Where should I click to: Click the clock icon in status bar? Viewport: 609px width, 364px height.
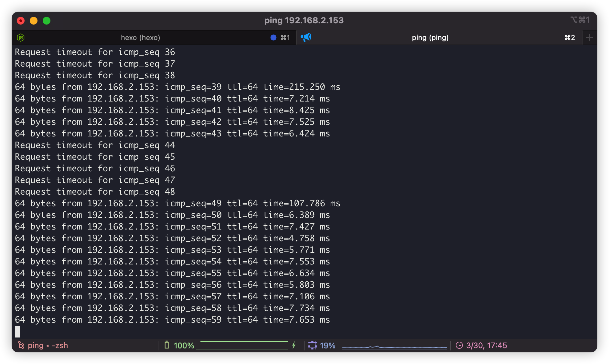pos(459,345)
